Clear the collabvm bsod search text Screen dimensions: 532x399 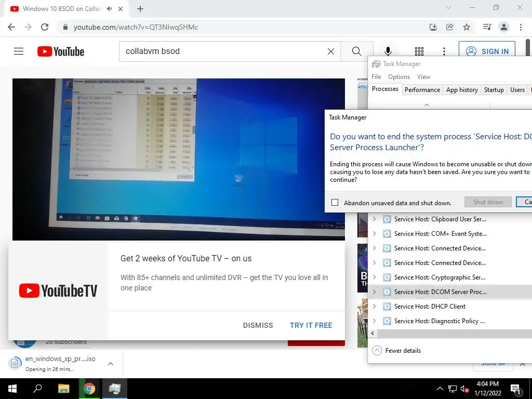click(x=331, y=51)
